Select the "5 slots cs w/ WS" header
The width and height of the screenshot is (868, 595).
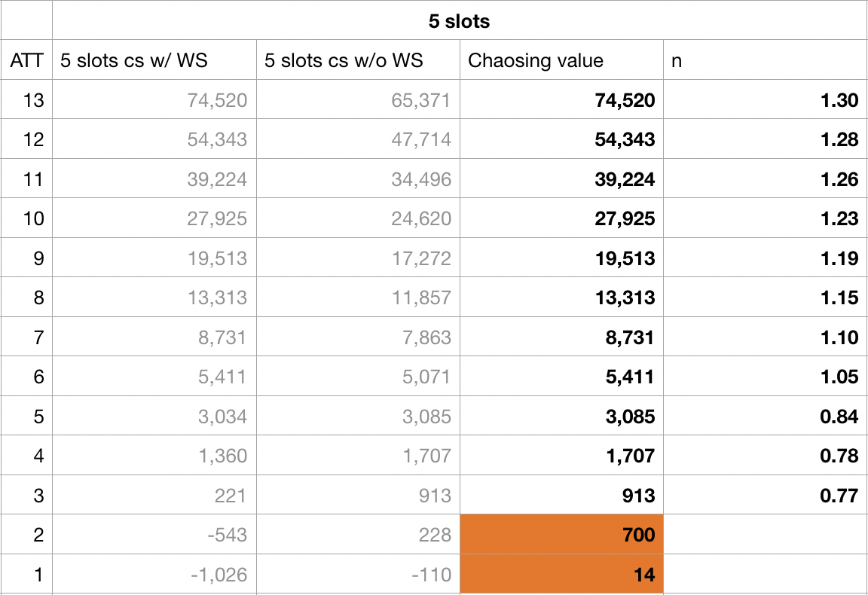[x=154, y=61]
